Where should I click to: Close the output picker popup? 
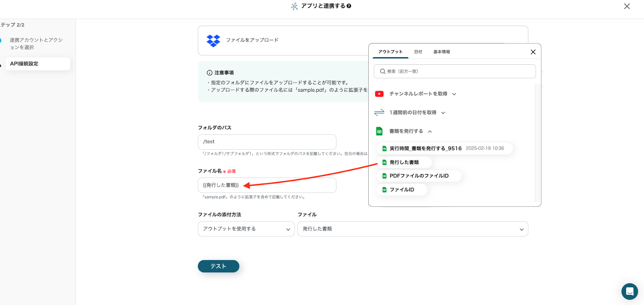tap(533, 52)
